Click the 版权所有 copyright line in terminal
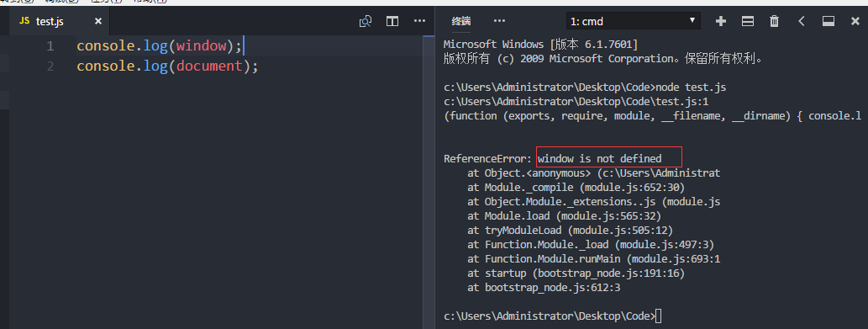 coord(602,58)
